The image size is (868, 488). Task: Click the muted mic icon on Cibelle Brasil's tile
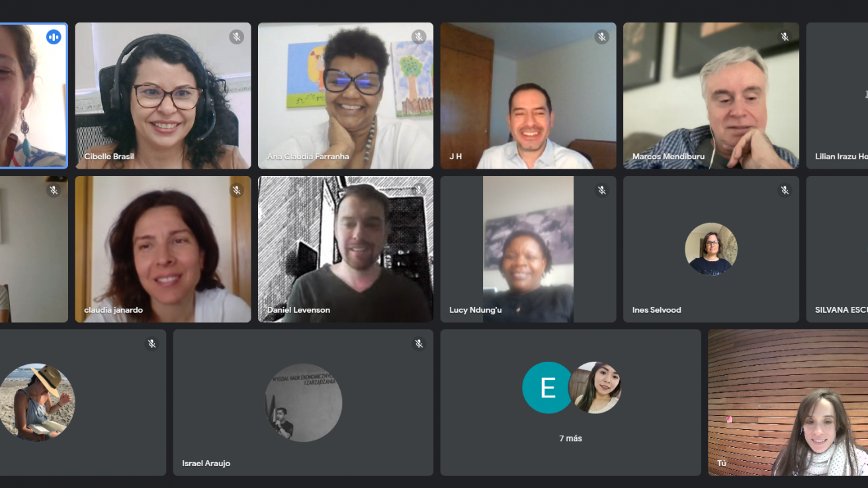pyautogui.click(x=236, y=37)
